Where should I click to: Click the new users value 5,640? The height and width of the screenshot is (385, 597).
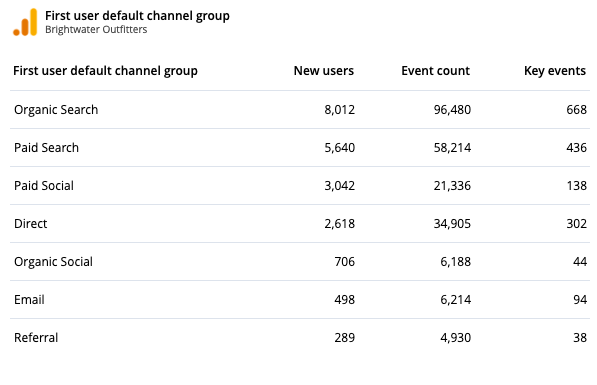pos(340,148)
